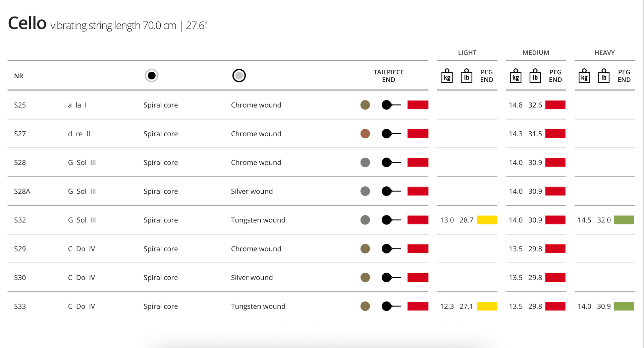This screenshot has height=348, width=644.
Task: Select the ball-end icon in the S28A row
Action: (x=391, y=191)
